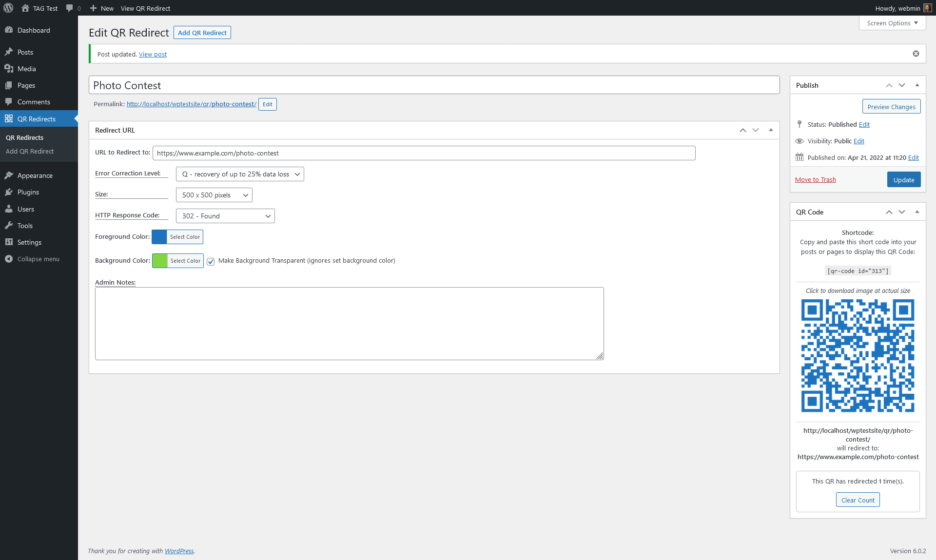The height and width of the screenshot is (560, 936).
Task: Select the Foreground Color swatch
Action: (159, 236)
